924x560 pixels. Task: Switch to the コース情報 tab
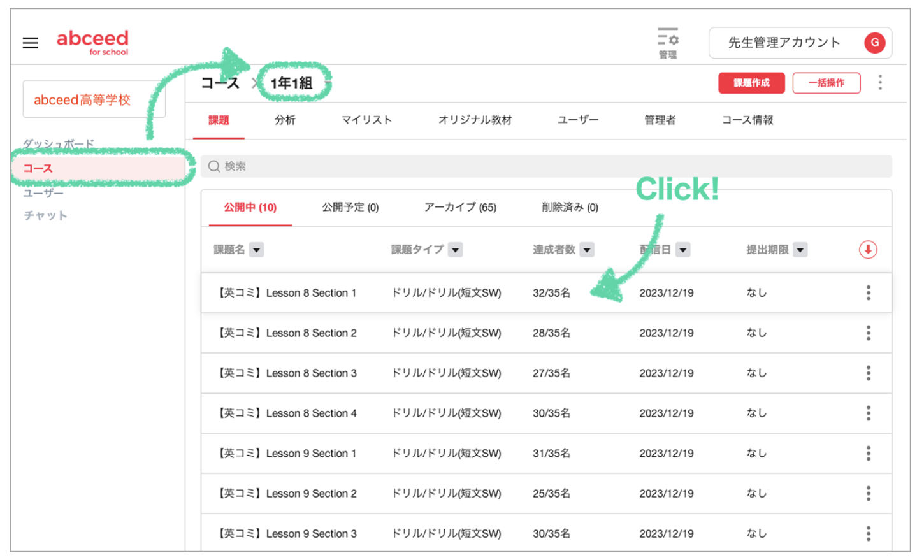(x=747, y=120)
